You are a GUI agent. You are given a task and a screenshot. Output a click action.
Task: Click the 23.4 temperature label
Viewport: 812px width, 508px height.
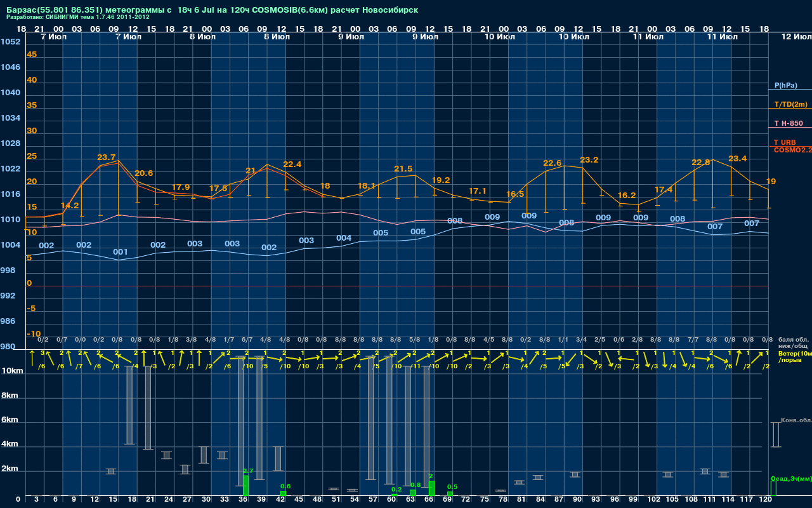tap(738, 159)
